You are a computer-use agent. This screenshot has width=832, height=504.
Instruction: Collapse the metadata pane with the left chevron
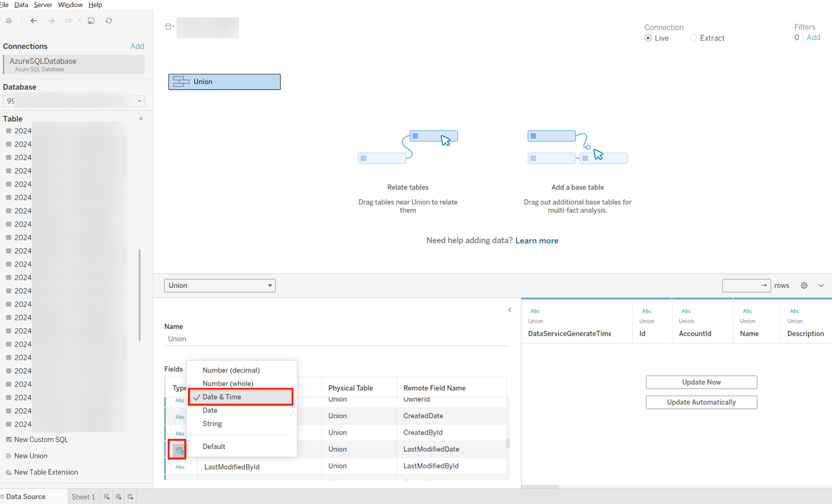pos(509,309)
